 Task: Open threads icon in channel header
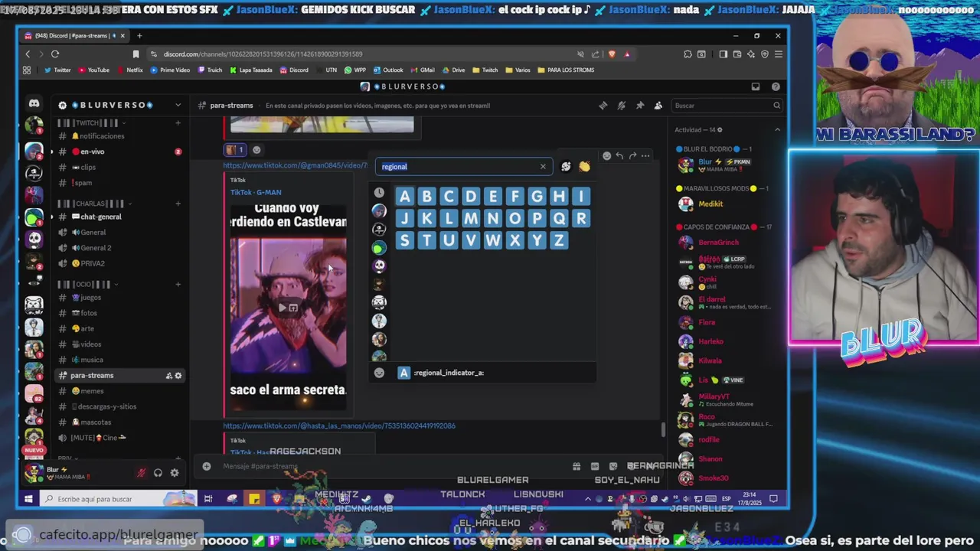(603, 106)
